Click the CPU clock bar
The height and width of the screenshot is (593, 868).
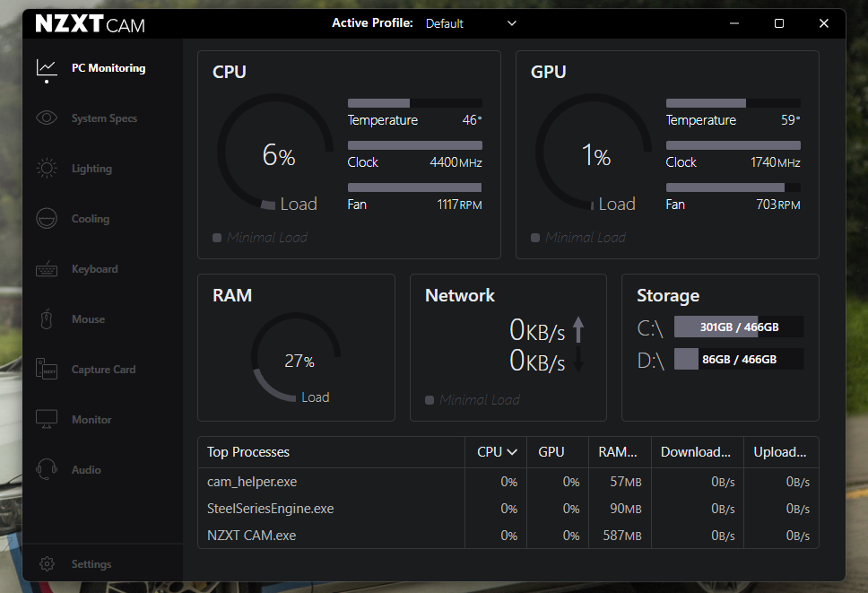tap(414, 145)
